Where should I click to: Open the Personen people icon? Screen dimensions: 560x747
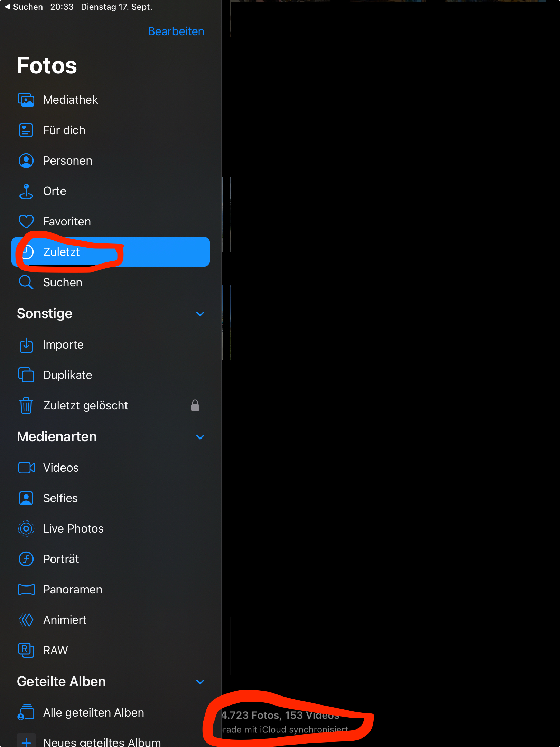(x=26, y=161)
